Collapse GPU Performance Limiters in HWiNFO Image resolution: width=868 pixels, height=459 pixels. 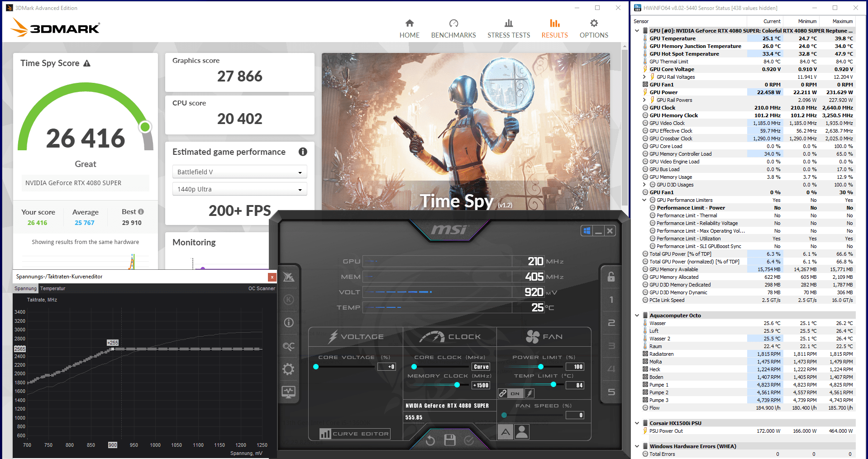pos(644,200)
